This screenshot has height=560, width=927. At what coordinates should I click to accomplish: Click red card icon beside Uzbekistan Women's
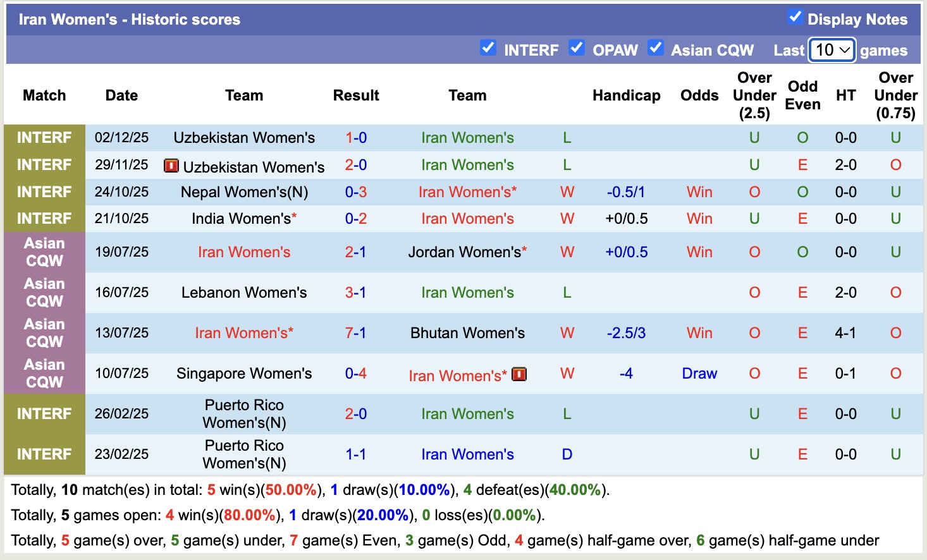click(x=171, y=166)
